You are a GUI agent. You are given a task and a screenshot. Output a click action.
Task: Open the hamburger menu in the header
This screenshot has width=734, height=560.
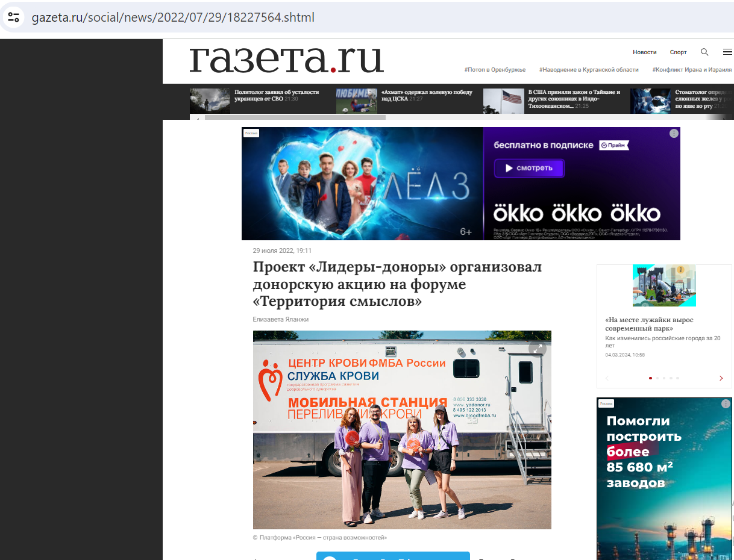[x=727, y=52]
